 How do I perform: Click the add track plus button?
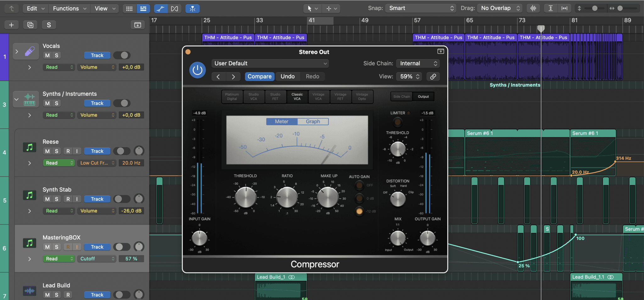pyautogui.click(x=11, y=25)
